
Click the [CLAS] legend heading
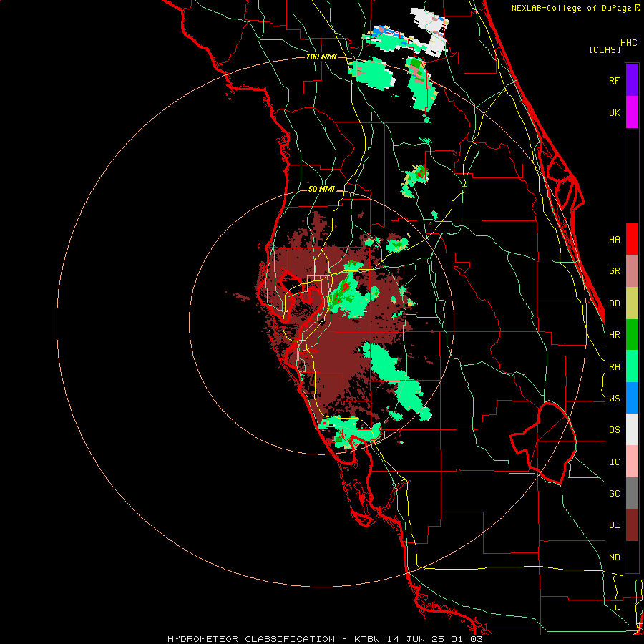(x=605, y=49)
